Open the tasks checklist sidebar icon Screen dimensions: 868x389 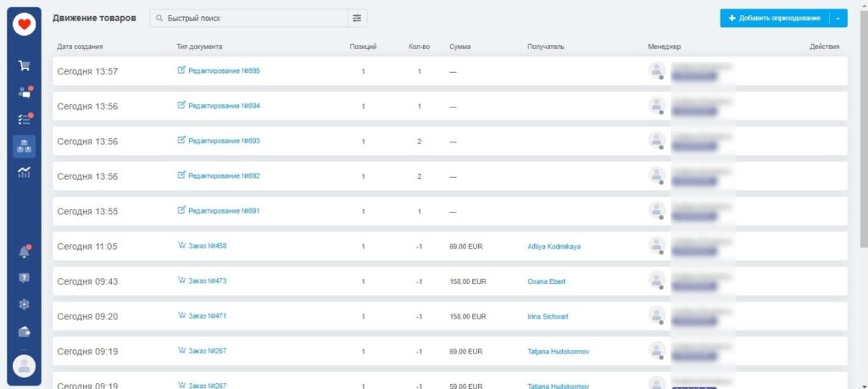coord(25,119)
